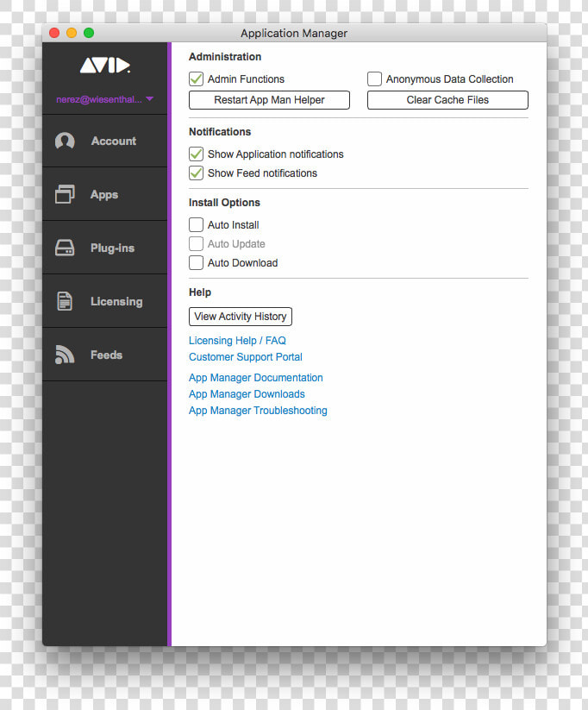Click the Notifications section heading

(x=220, y=132)
